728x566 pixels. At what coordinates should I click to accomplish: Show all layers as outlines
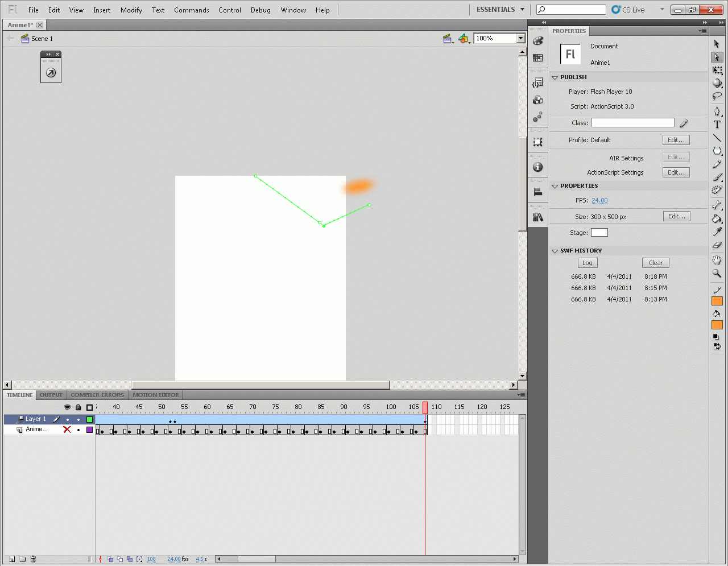click(x=89, y=407)
